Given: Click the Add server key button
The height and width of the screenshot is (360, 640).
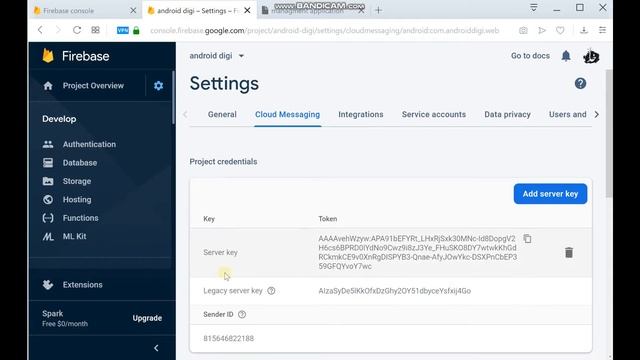Looking at the screenshot, I should point(550,193).
